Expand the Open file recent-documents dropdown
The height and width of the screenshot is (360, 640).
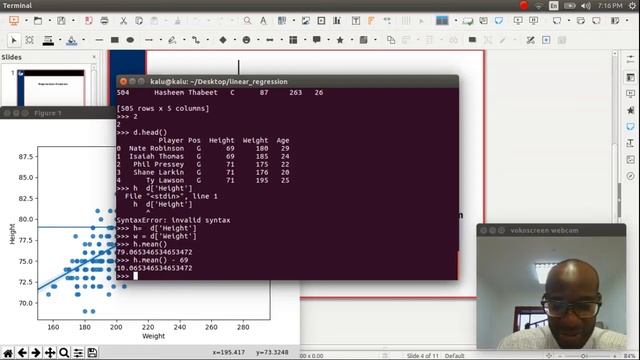pos(49,20)
